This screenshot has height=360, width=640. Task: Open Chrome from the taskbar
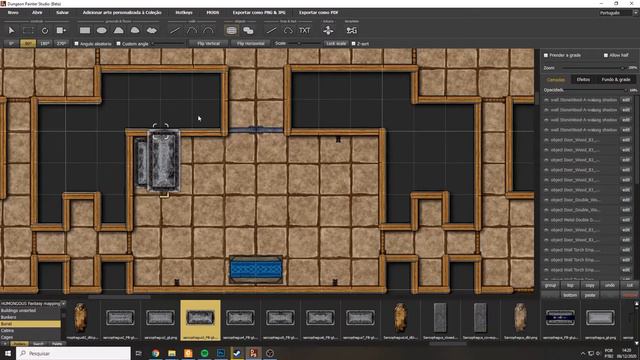point(156,353)
